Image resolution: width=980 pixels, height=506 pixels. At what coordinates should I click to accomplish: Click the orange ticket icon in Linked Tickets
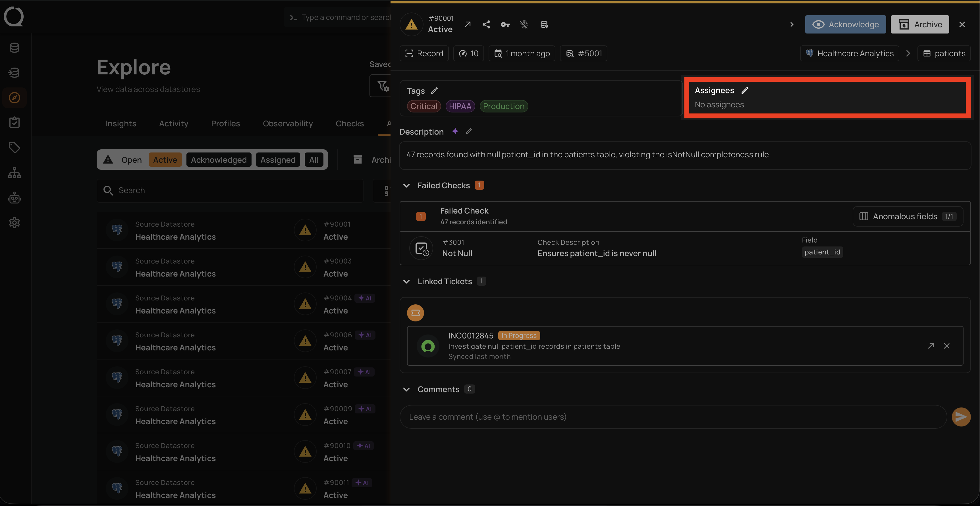pos(416,313)
